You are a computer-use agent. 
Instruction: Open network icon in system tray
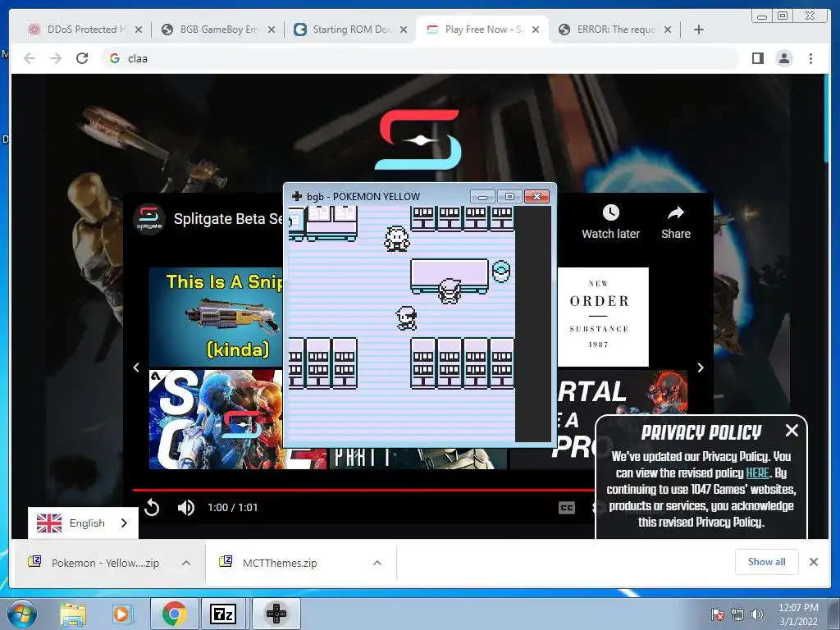737,614
